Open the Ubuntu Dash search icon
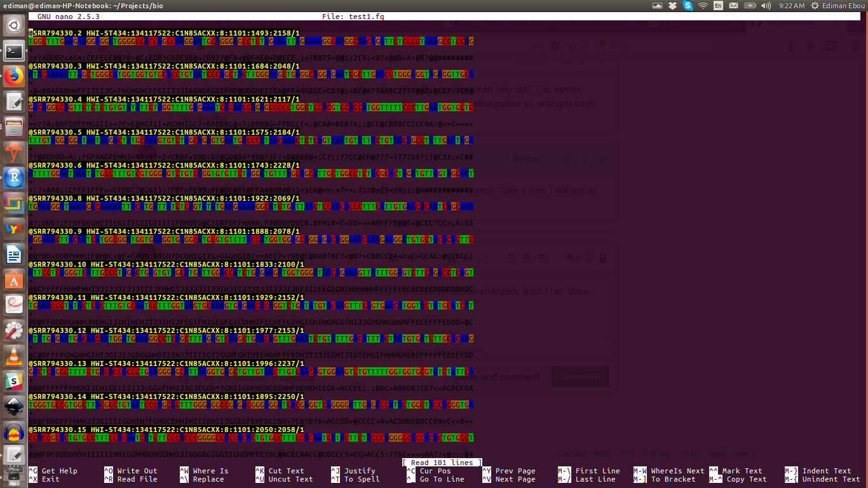This screenshot has width=868, height=488. click(x=14, y=26)
